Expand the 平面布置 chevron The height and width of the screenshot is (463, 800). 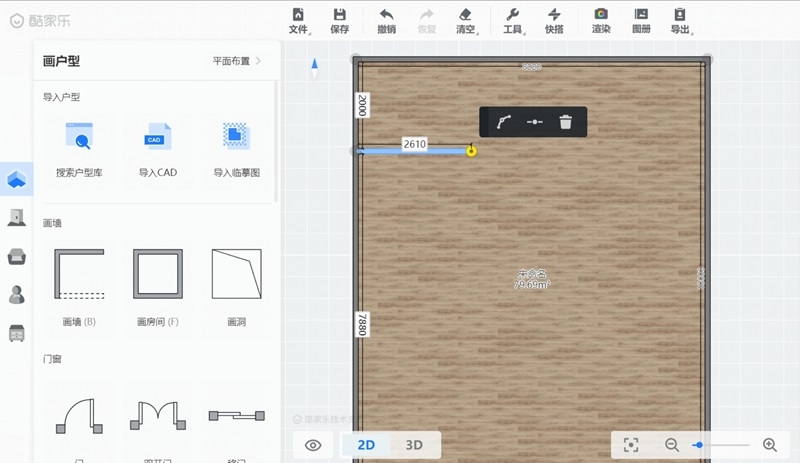pos(258,61)
